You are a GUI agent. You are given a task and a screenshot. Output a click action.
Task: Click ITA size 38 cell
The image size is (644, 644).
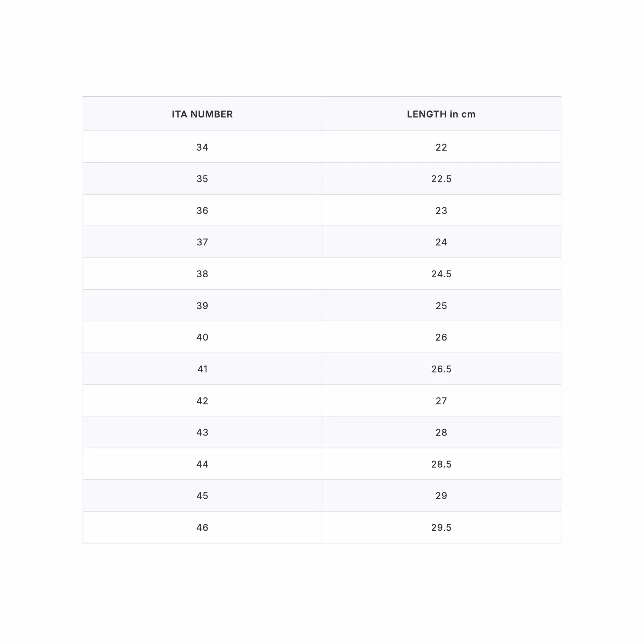pyautogui.click(x=202, y=274)
